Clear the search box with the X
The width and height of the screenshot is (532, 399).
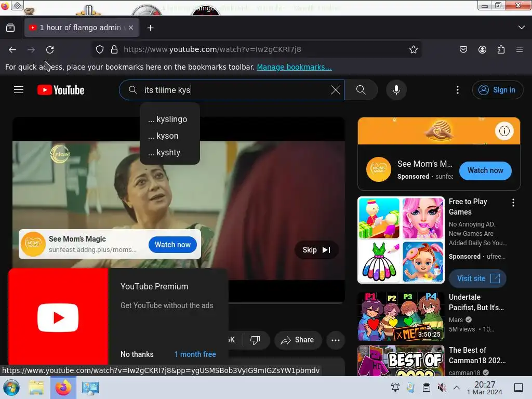[x=336, y=90]
